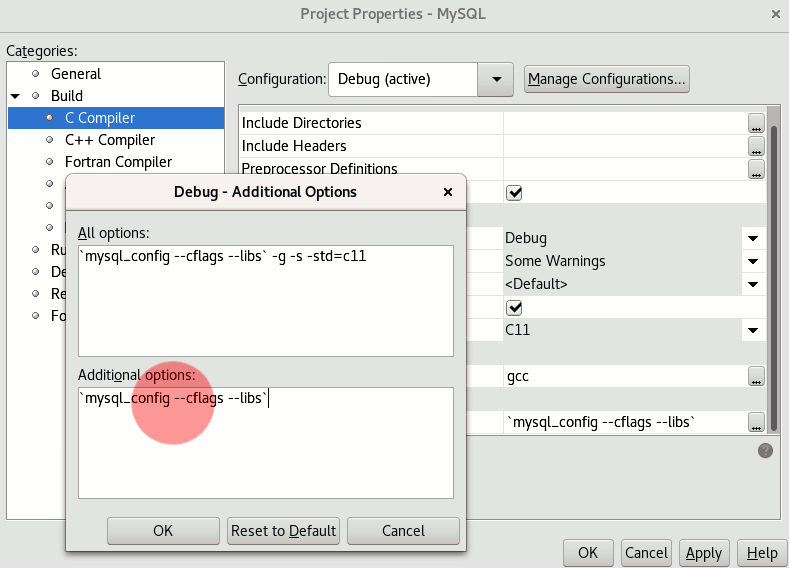Open the C11 standard dropdown
Screen dimensions: 789x568
[x=753, y=330]
